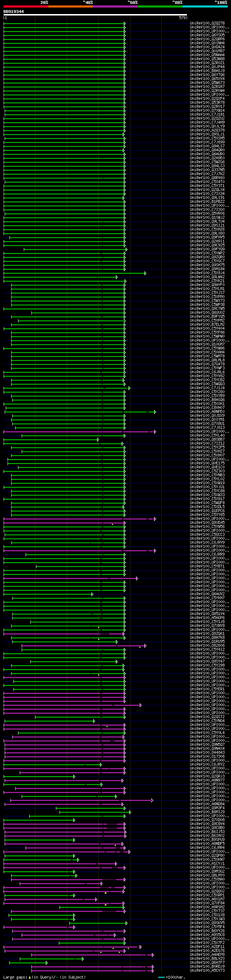231x980 pixels.
Task: Select hit UniRef100_B8MI29
Action: pos(208,812)
